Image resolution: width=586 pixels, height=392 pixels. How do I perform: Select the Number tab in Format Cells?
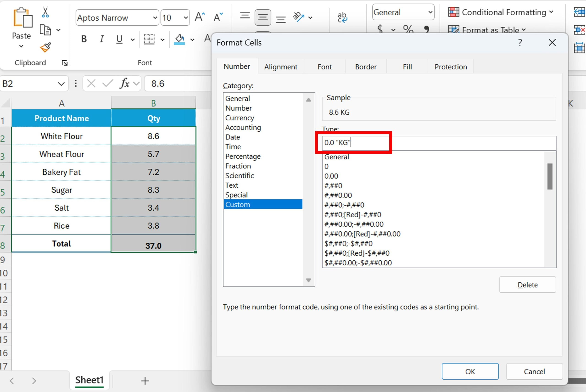(237, 66)
